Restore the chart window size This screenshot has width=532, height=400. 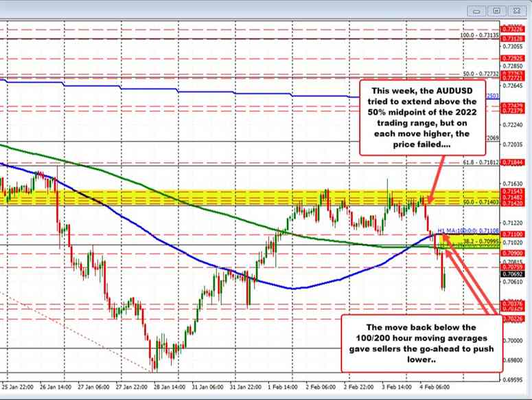click(x=496, y=11)
